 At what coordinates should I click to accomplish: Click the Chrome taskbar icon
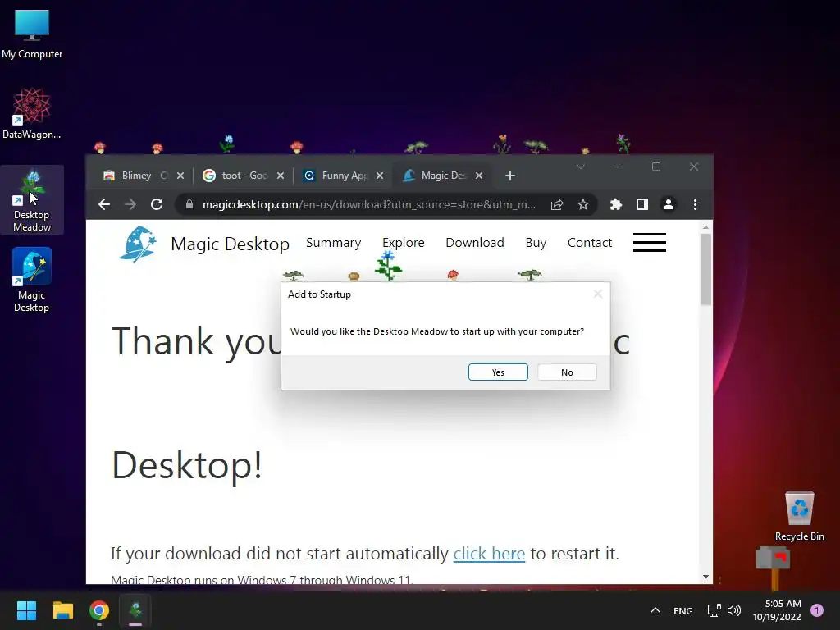pyautogui.click(x=99, y=610)
